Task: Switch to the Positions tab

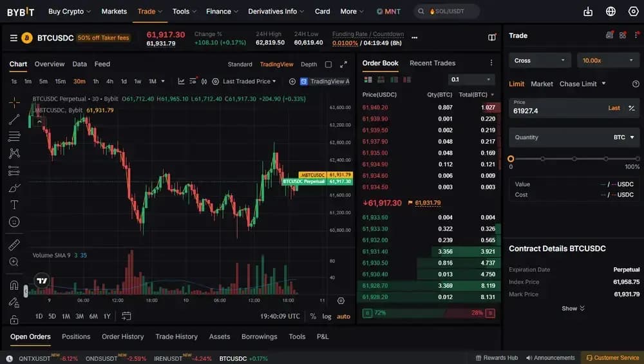Action: coord(76,336)
